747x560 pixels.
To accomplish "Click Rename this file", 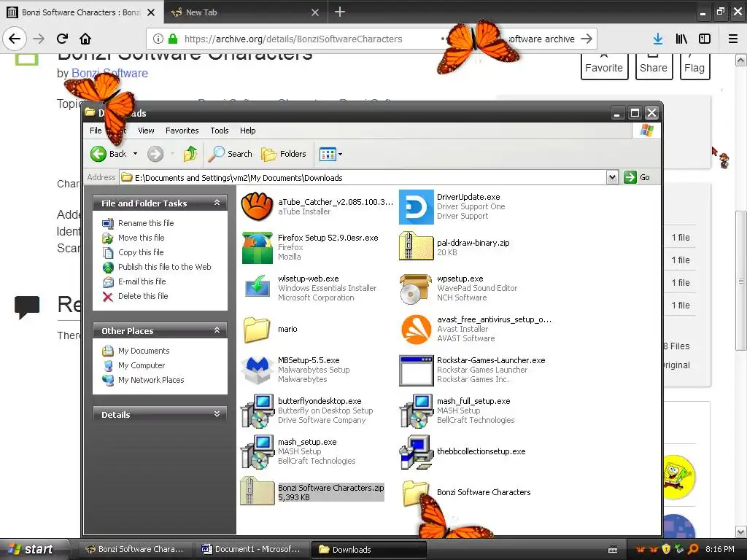I will click(x=146, y=223).
